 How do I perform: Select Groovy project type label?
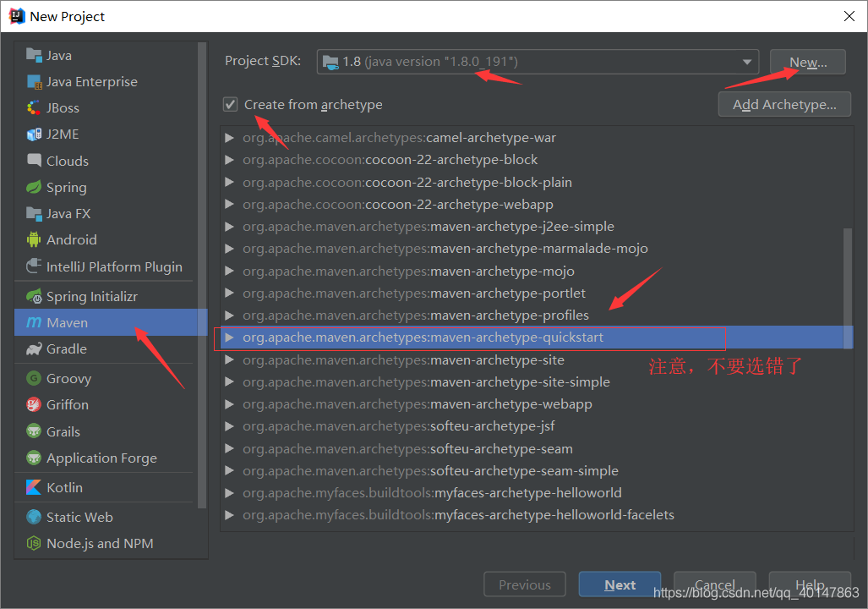[x=68, y=378]
